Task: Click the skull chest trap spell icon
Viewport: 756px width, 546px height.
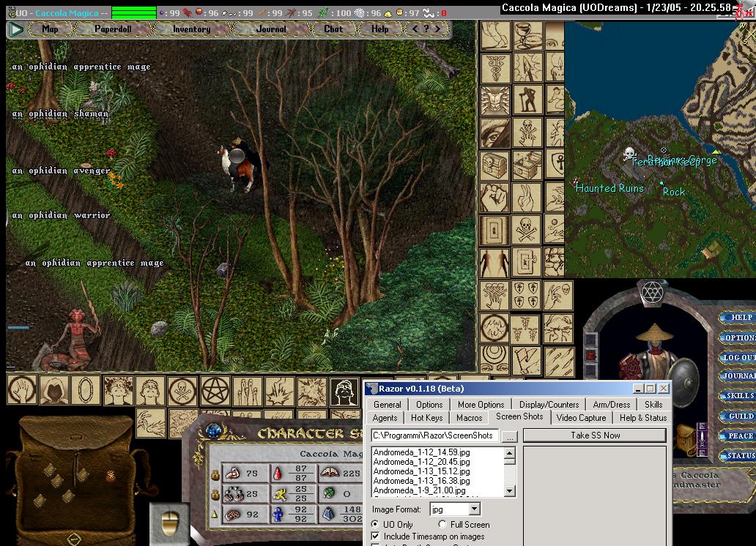Action: tap(494, 165)
